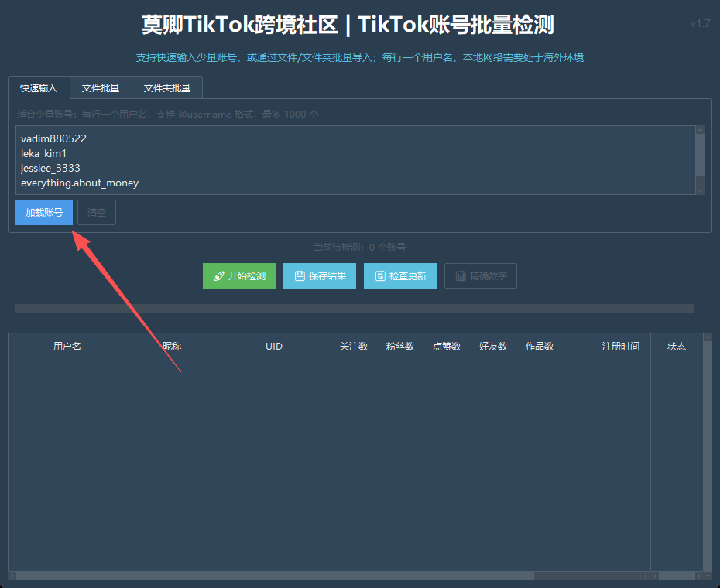
Task: Open the 文件批量 tab
Action: click(x=101, y=87)
